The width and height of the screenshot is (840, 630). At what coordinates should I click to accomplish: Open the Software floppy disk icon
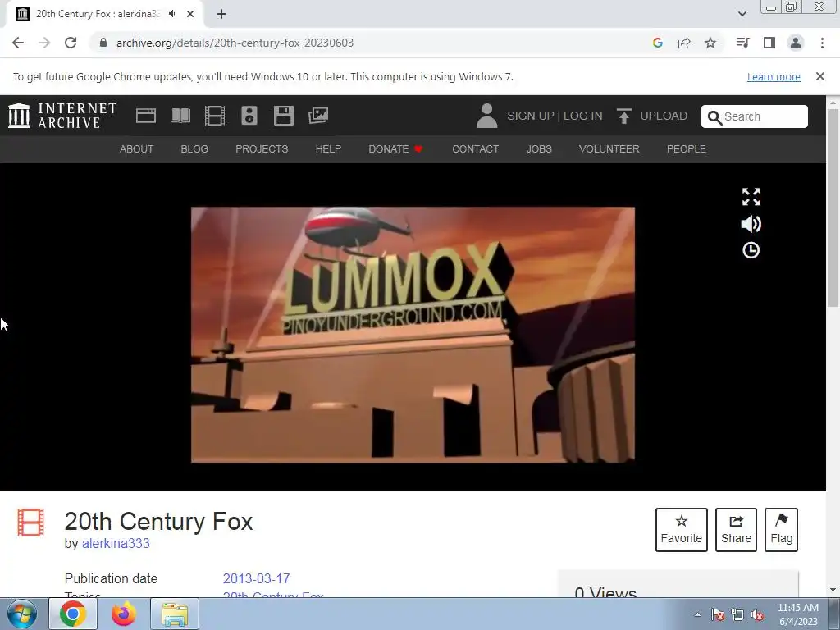(x=283, y=116)
